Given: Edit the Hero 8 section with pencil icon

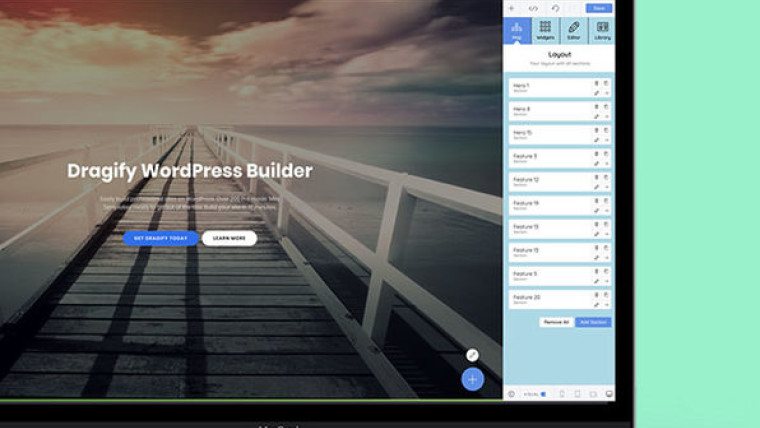Looking at the screenshot, I should [597, 116].
